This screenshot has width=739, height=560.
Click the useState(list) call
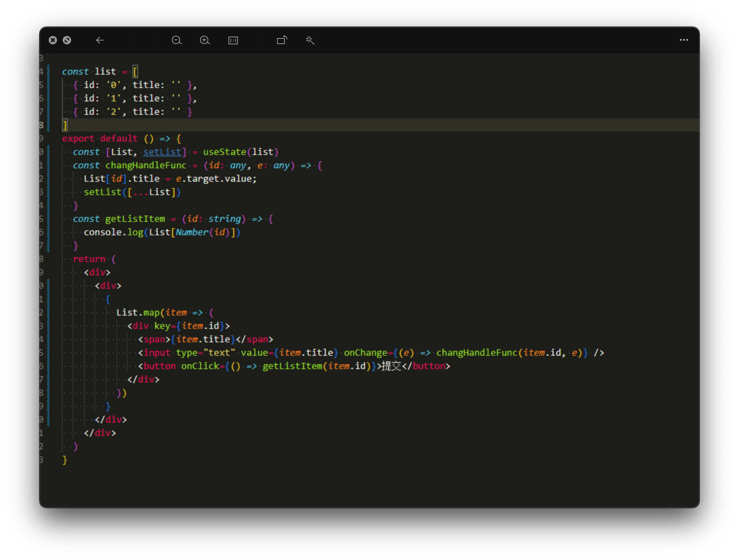240,152
